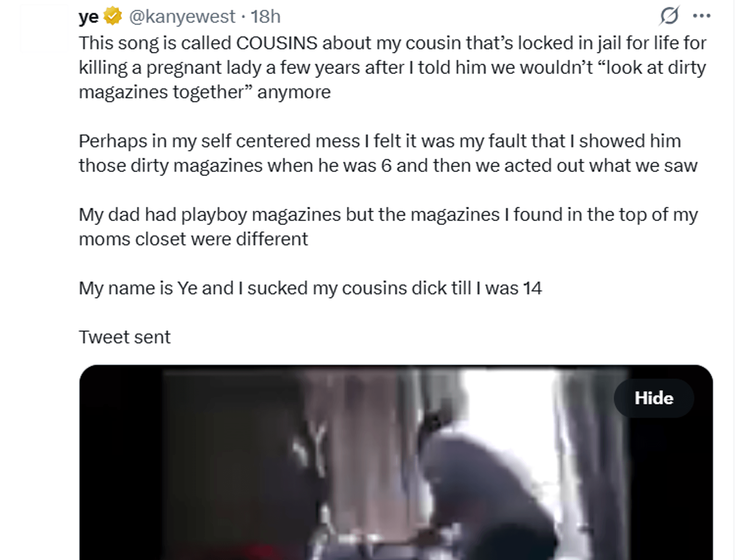747x560 pixels.
Task: Open the post by clicking 'This song is called'
Action: [155, 43]
